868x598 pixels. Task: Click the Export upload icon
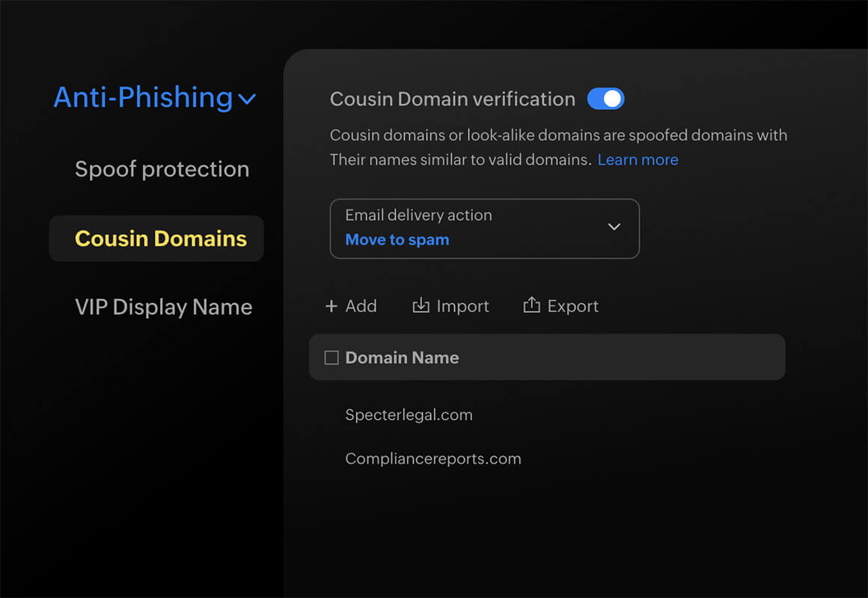531,305
